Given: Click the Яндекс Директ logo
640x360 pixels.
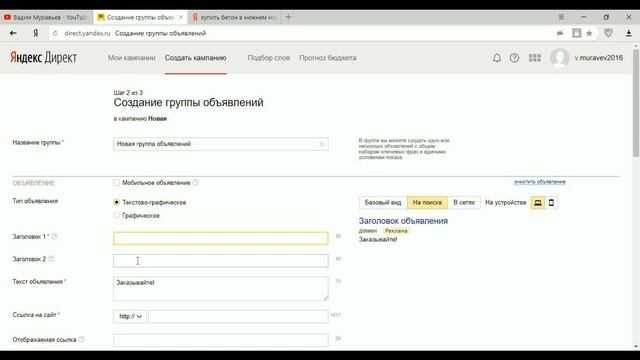Looking at the screenshot, I should pos(44,58).
